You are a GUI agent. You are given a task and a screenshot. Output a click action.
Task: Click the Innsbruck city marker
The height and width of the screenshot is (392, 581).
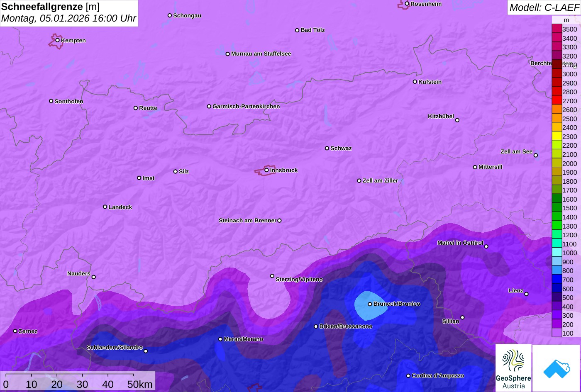click(266, 170)
